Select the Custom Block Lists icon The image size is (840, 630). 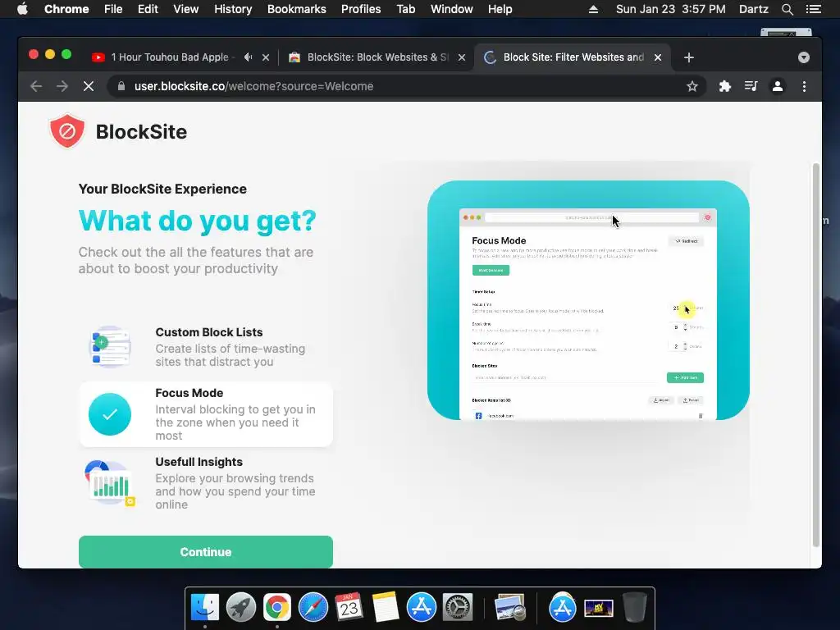(110, 347)
